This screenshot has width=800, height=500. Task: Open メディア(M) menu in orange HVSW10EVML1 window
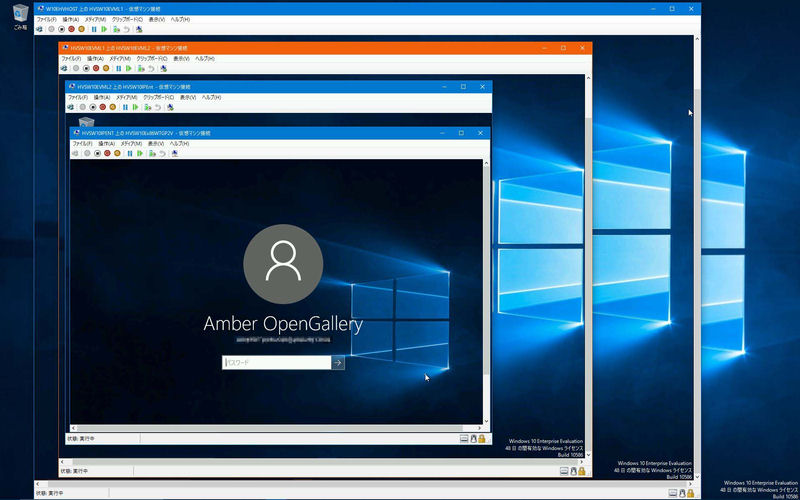pyautogui.click(x=119, y=59)
